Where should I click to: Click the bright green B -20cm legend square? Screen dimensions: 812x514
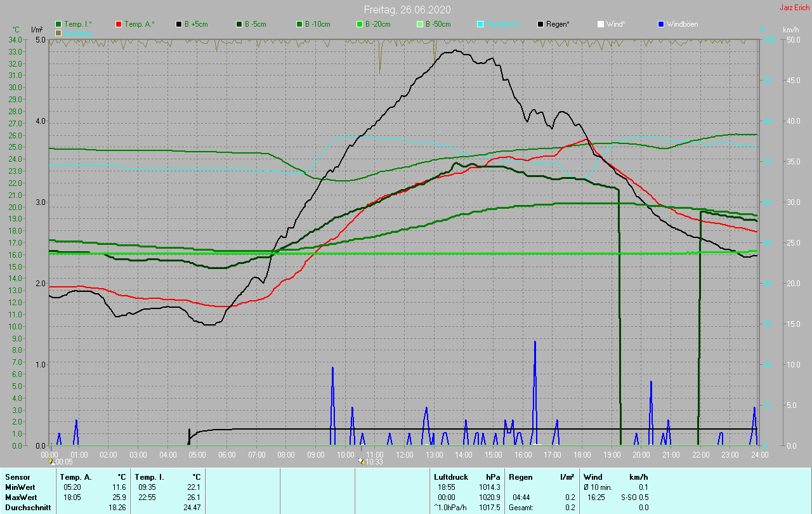coord(359,24)
